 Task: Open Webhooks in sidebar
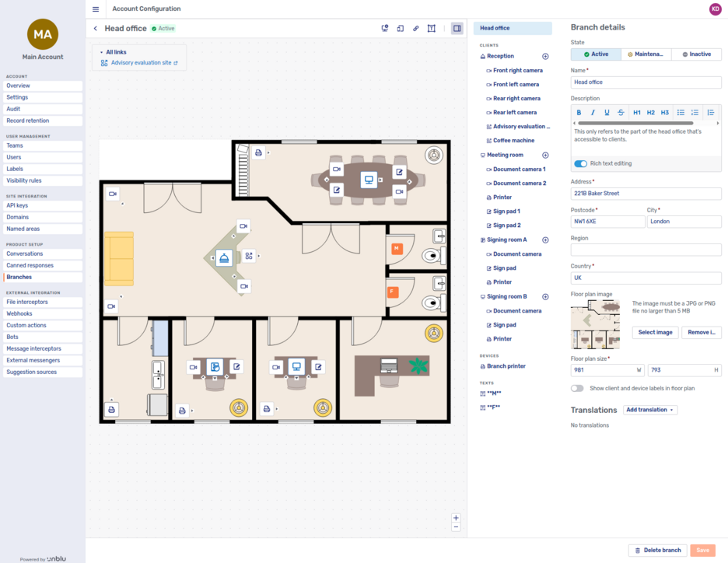coord(43,313)
